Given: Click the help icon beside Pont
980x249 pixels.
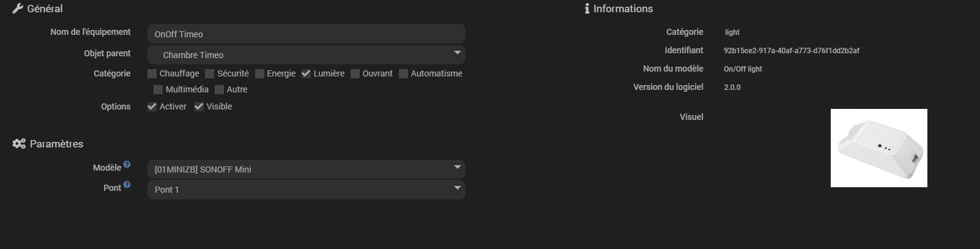Looking at the screenshot, I should pos(127,185).
